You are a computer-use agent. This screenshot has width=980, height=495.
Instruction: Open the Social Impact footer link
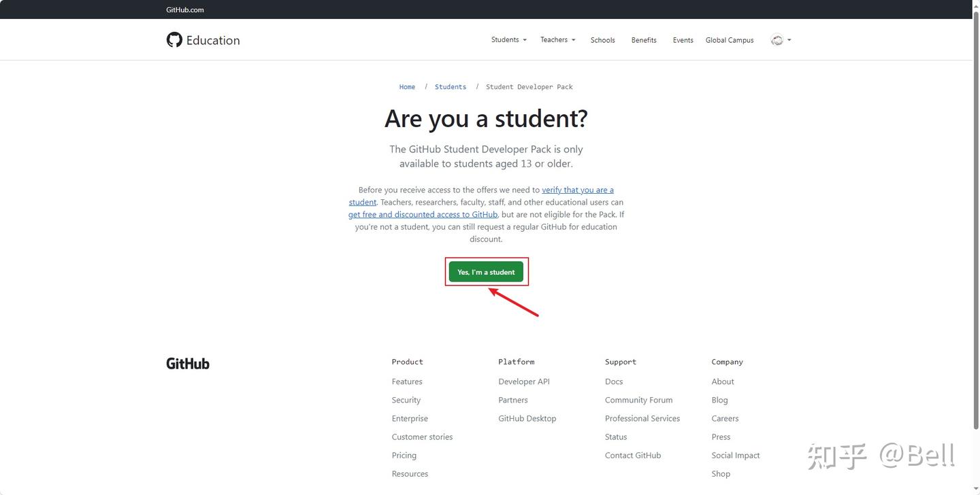[736, 455]
